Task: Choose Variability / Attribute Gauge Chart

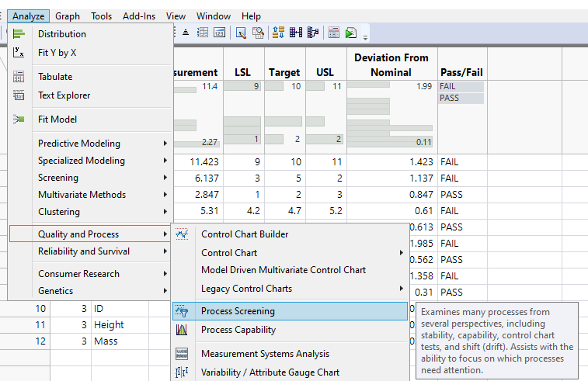Action: tap(270, 372)
